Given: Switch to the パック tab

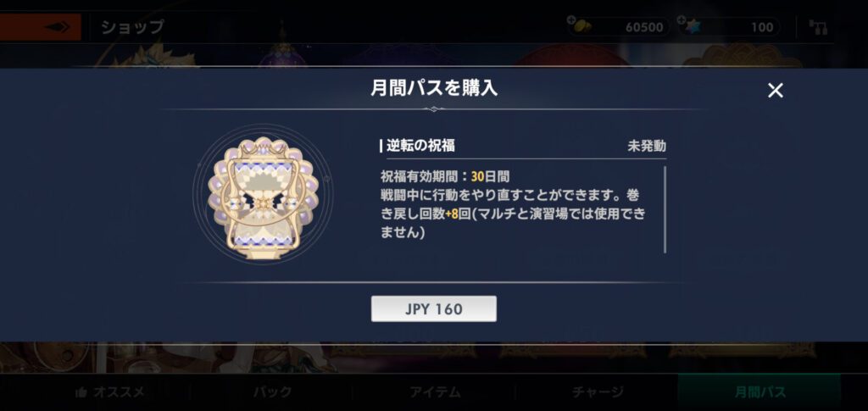Looking at the screenshot, I should pyautogui.click(x=273, y=392).
